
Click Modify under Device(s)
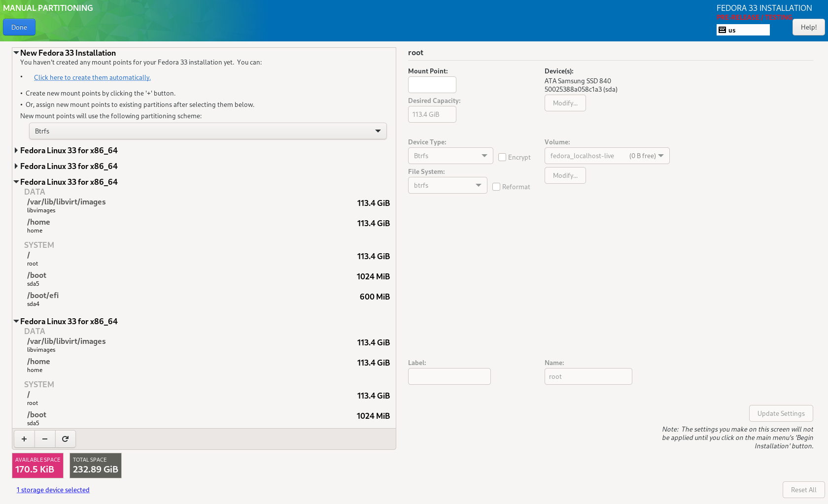click(x=565, y=103)
